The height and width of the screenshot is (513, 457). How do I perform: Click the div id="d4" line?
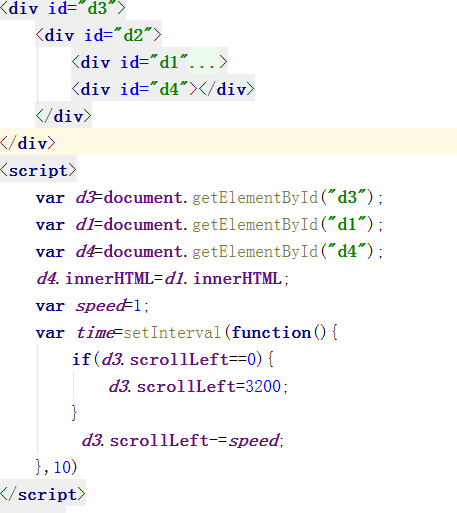tap(163, 89)
